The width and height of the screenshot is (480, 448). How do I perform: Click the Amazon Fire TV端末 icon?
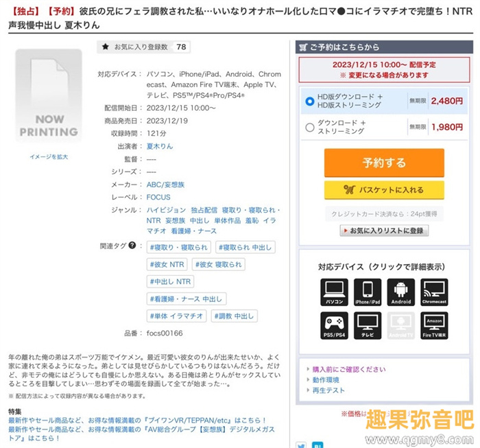[434, 326]
